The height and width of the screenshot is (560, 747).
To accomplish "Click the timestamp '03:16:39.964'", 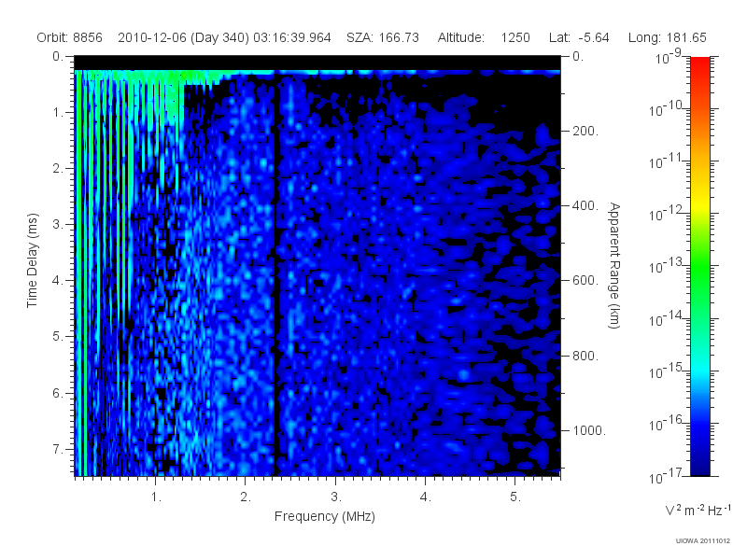I will tap(292, 37).
